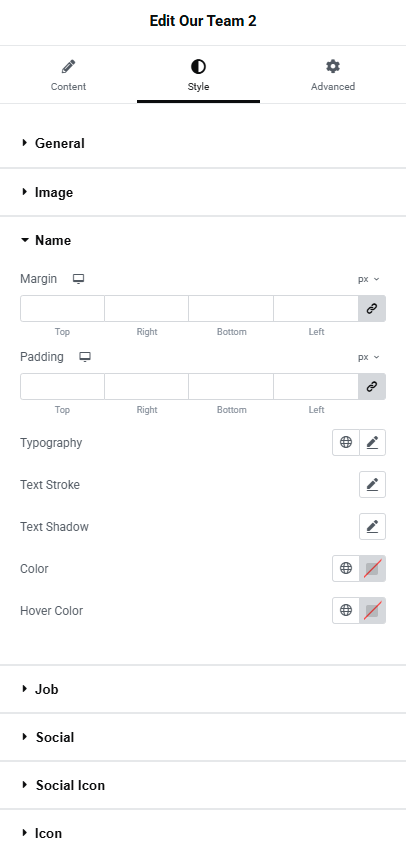Switch to the Advanced tab
The height and width of the screenshot is (846, 406).
[x=333, y=75]
